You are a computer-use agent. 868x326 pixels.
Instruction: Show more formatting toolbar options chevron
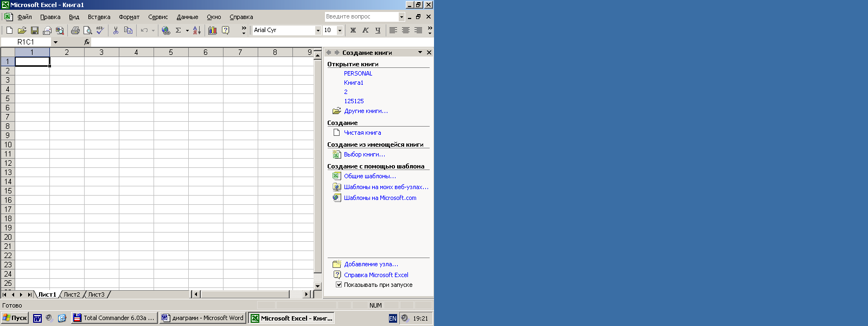(430, 30)
